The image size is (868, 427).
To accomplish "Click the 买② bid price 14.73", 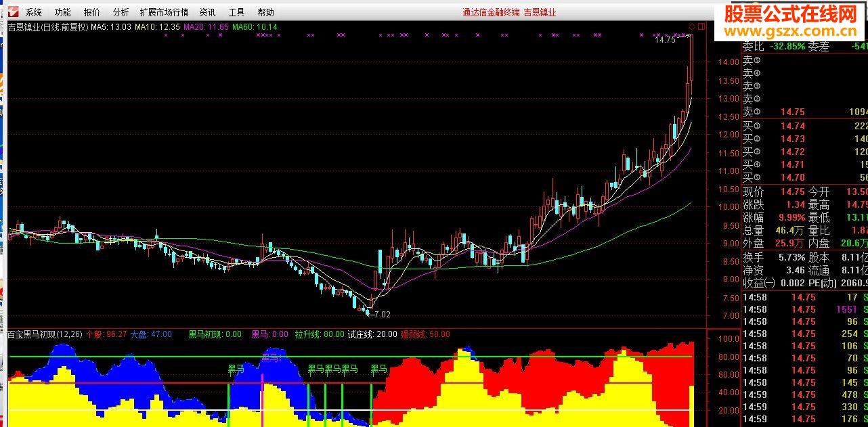I will pos(792,139).
